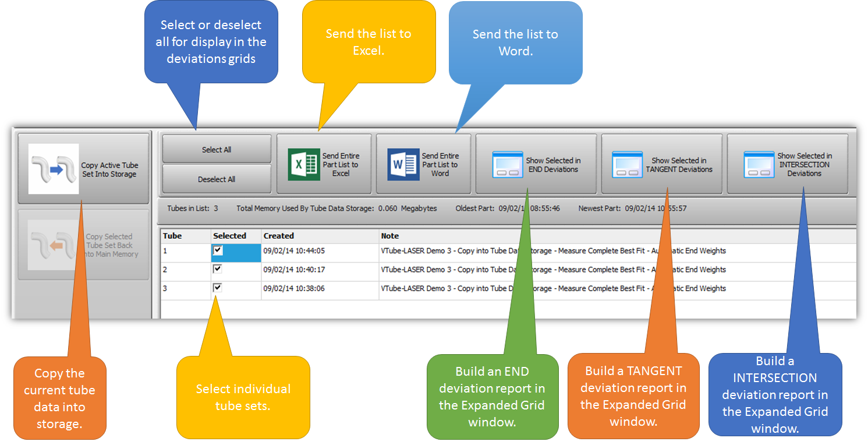This screenshot has height=445, width=868.
Task: Uncheck the Selected checkbox for tube 1
Action: coord(218,250)
